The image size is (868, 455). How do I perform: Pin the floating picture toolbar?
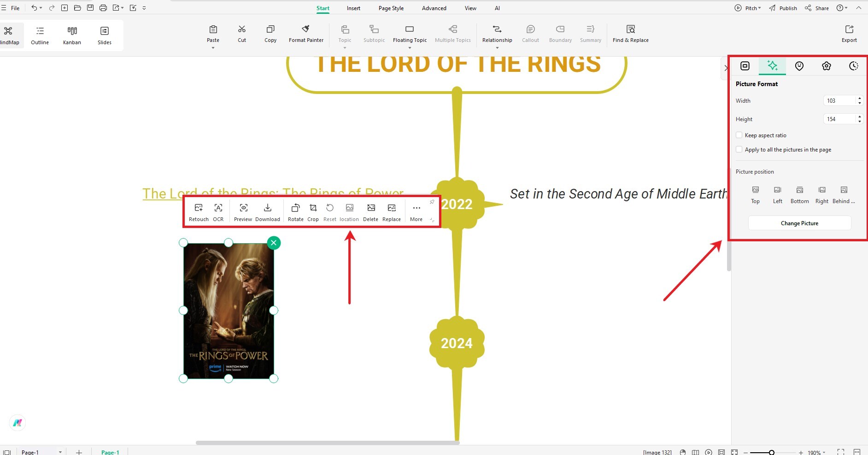pos(432,202)
